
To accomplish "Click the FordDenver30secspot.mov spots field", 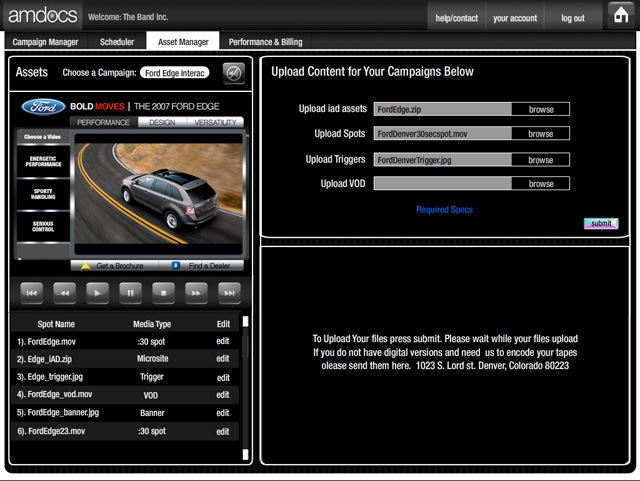I will click(442, 134).
